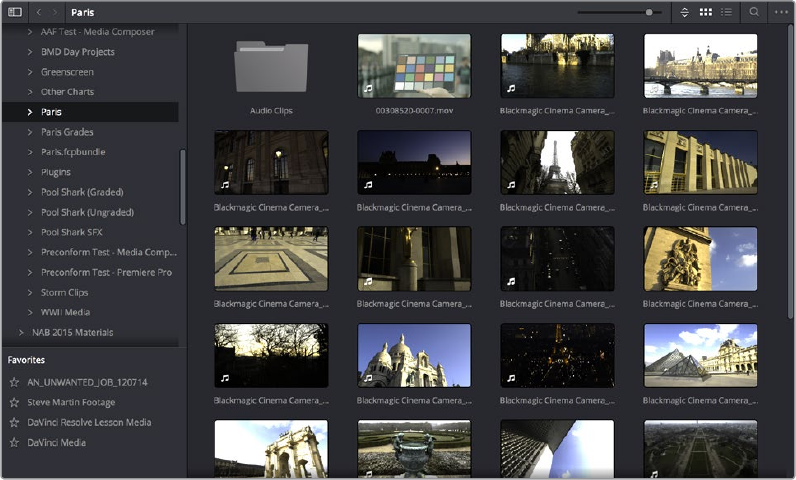Select the garden stone urn clip

pos(414,449)
